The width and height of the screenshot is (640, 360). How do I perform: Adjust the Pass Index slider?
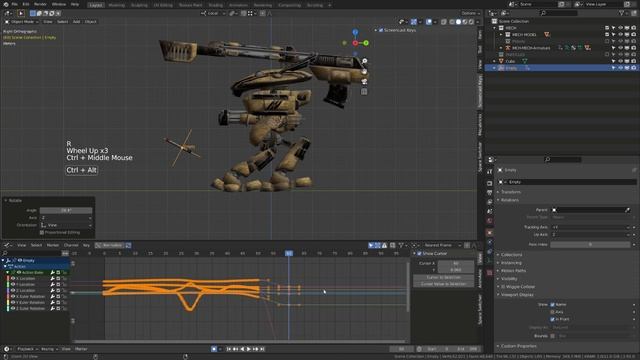click(x=590, y=244)
